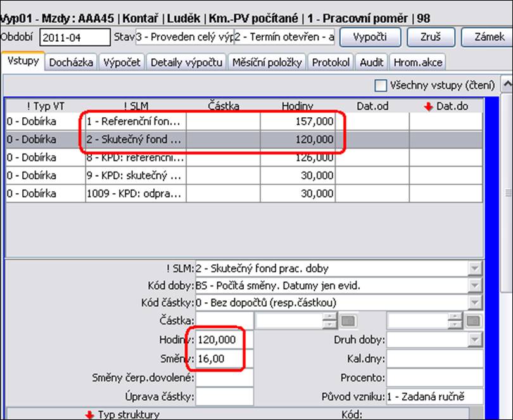513x420 pixels.
Task: Expand the SLM dropdown
Action: pyautogui.click(x=474, y=268)
